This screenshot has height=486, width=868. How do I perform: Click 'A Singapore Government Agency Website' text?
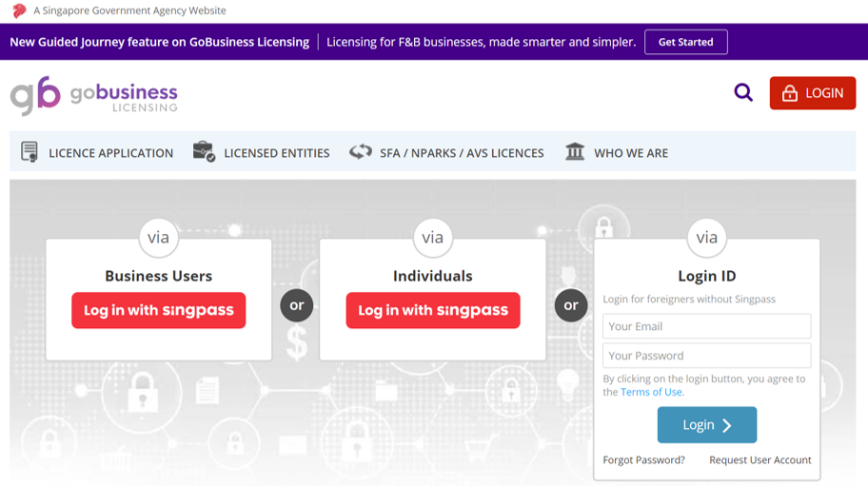tap(129, 10)
